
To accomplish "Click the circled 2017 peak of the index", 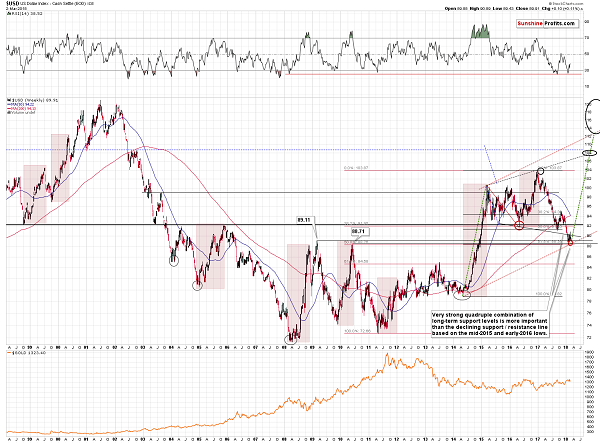I will click(x=541, y=169).
